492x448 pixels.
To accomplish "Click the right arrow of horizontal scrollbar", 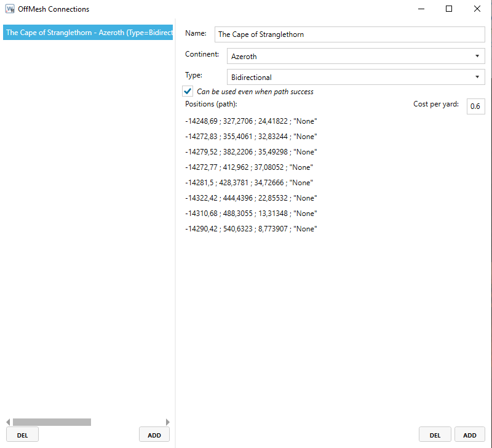I will pyautogui.click(x=168, y=422).
